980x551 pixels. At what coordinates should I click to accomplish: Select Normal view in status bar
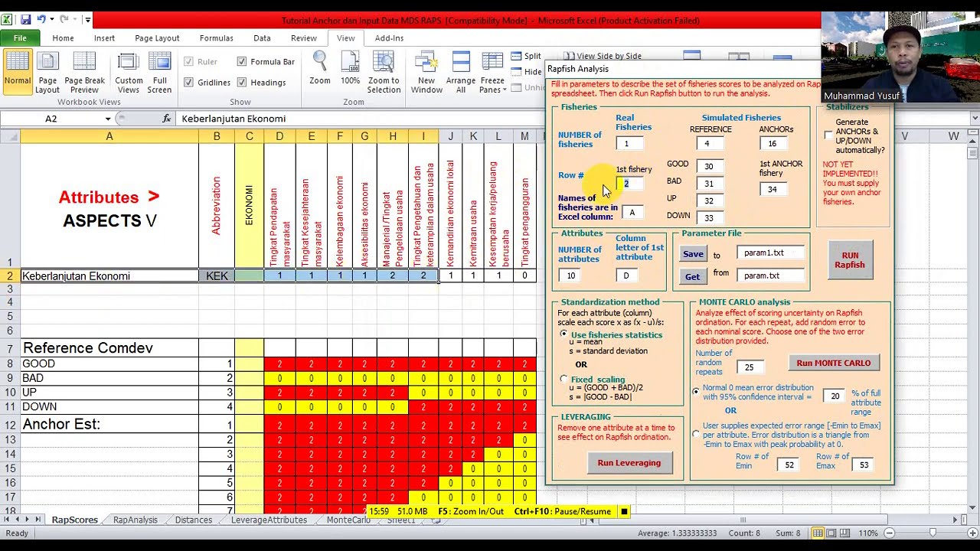point(818,533)
